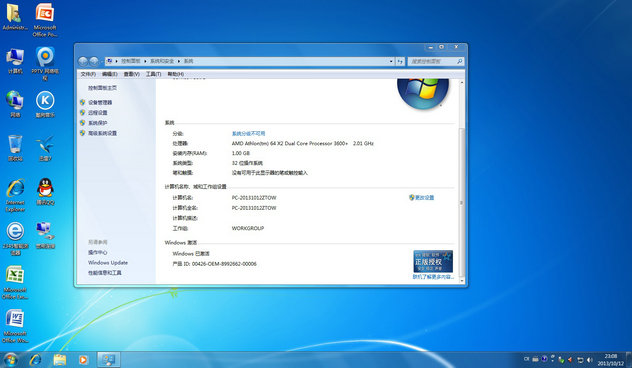The image size is (632, 368).
Task: Open Internet Explorer from the taskbar
Action: coord(35,360)
